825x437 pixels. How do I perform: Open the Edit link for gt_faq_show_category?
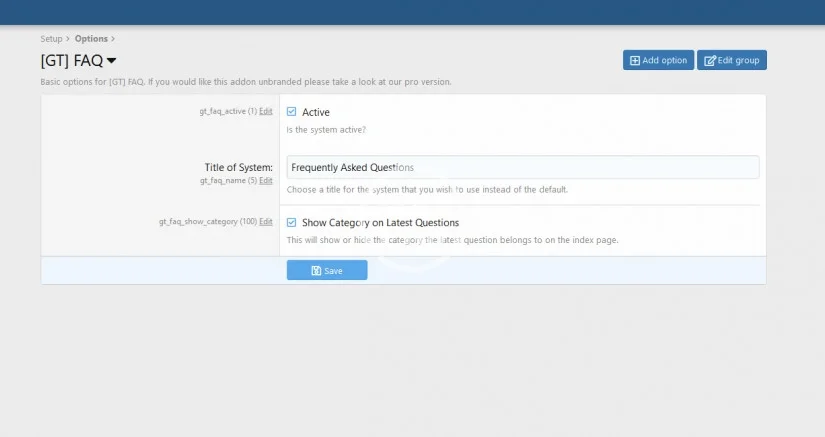(x=266, y=221)
